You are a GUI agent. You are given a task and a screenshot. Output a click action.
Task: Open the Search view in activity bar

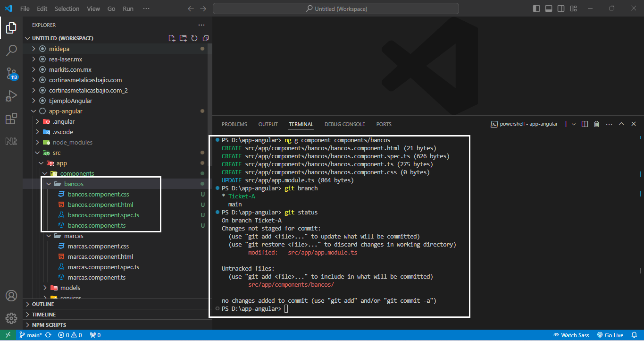(11, 50)
